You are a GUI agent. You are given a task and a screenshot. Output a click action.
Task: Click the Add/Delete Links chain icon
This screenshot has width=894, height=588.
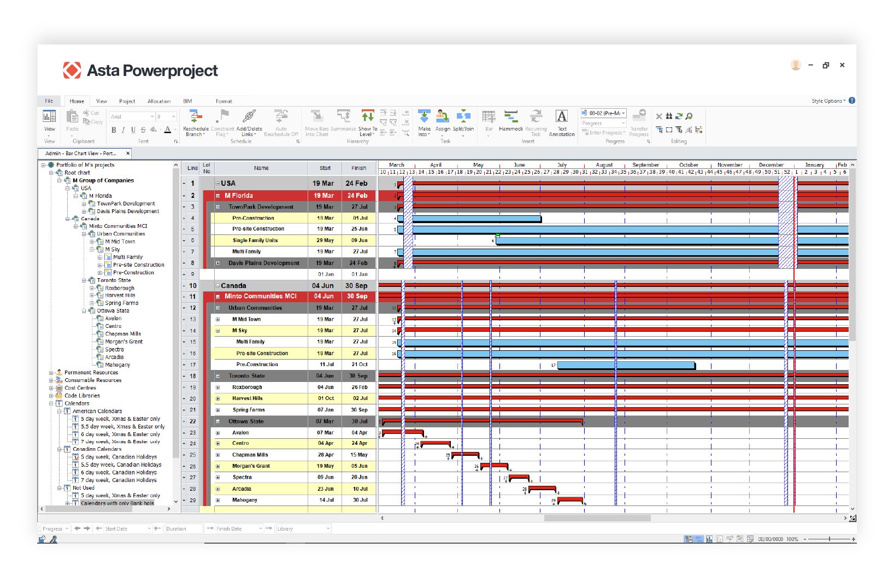[249, 116]
